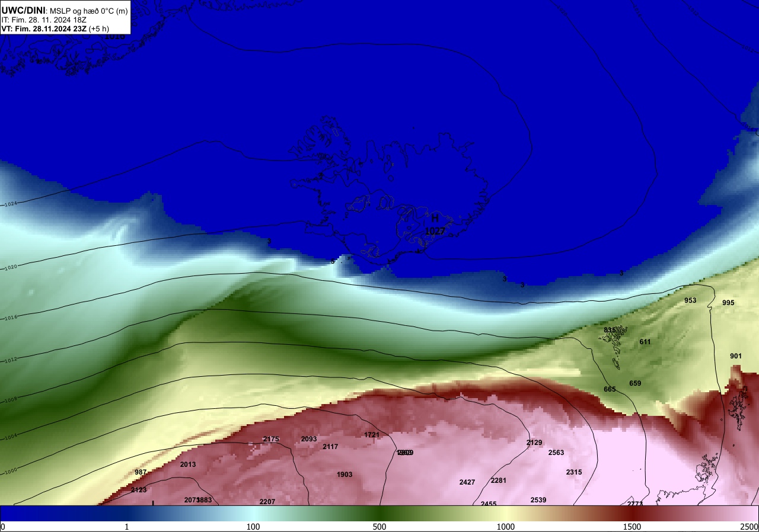Click the height value 2427

467,482
